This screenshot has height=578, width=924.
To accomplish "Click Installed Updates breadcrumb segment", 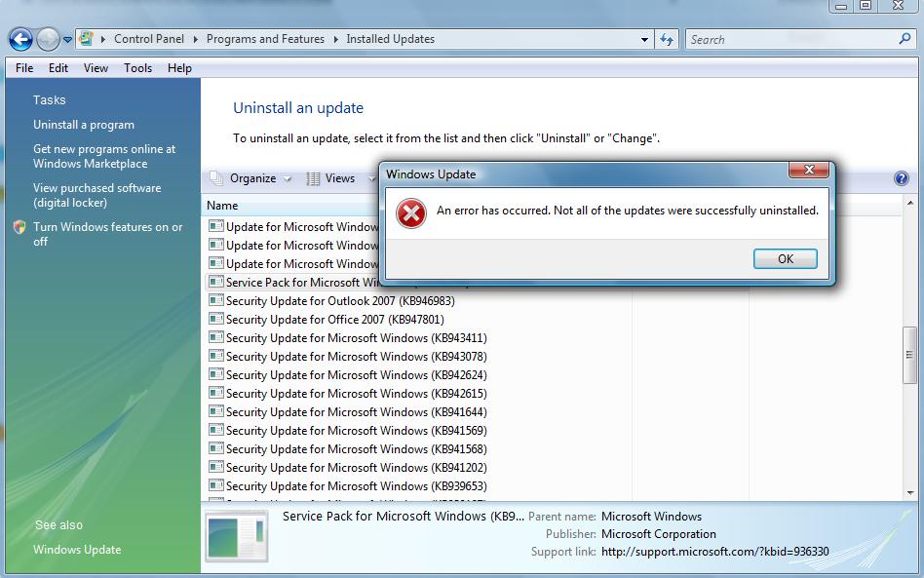I will [x=390, y=39].
